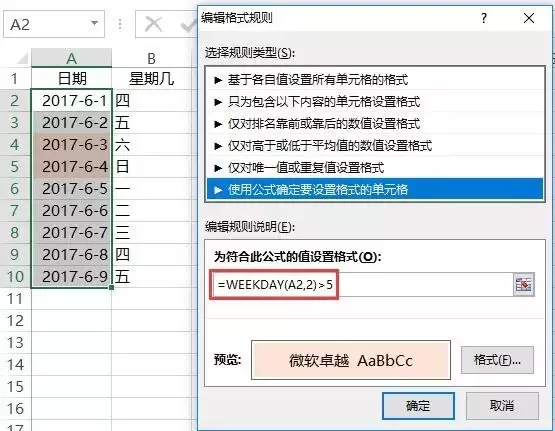The height and width of the screenshot is (431, 555).
Task: Select rule type 使用公式确定要设置格式的单元格
Action: pos(375,190)
